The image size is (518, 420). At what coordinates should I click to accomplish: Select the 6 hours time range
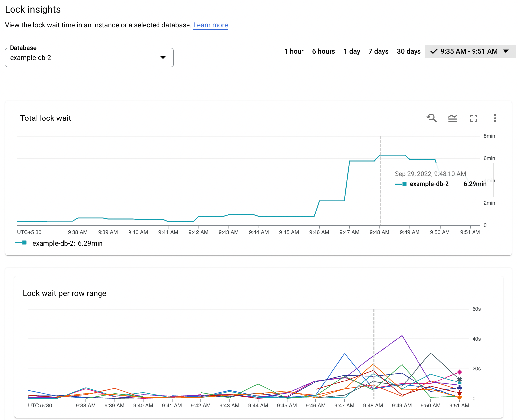click(324, 51)
